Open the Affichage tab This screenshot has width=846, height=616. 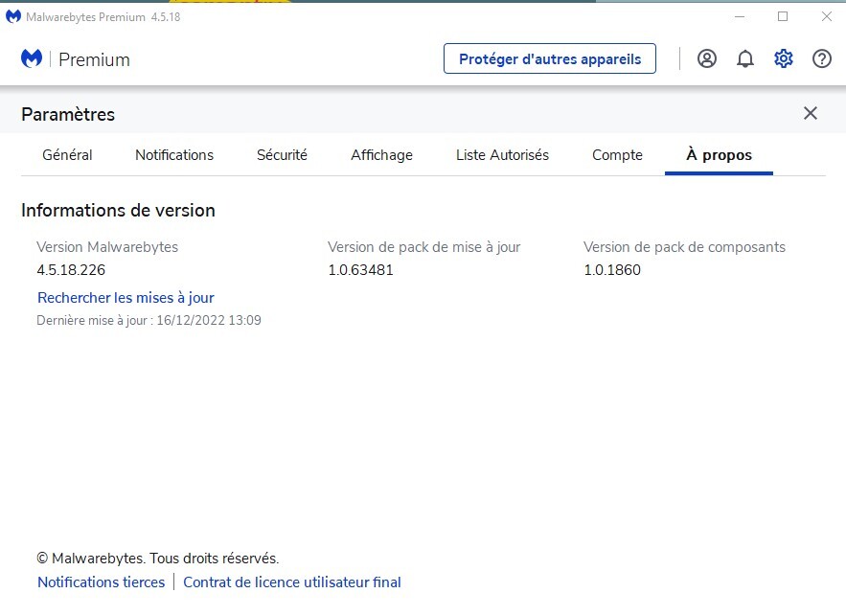(381, 155)
